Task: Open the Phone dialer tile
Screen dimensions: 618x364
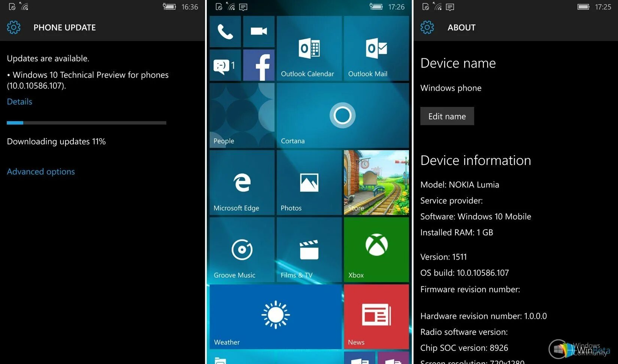Action: [225, 31]
